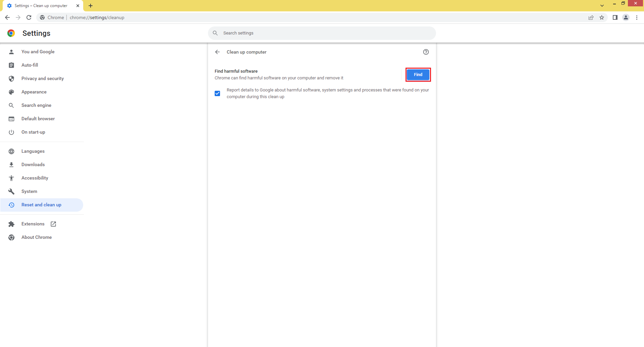644x347 pixels.
Task: Select Reset and clean up menu entry
Action: pos(41,205)
